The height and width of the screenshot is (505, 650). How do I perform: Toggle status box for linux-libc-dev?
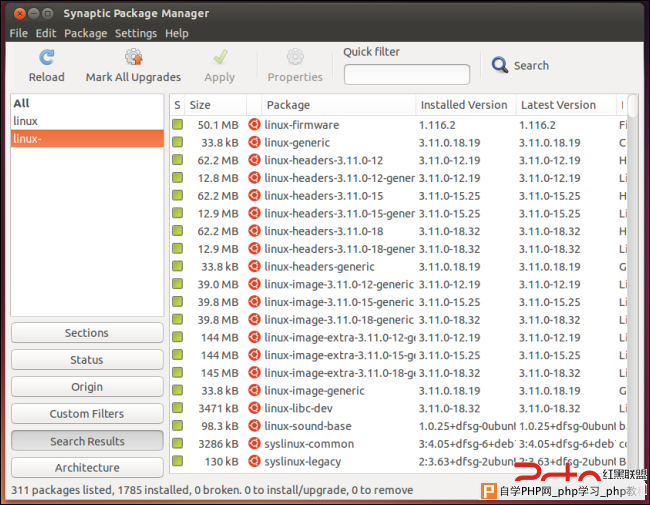point(177,408)
